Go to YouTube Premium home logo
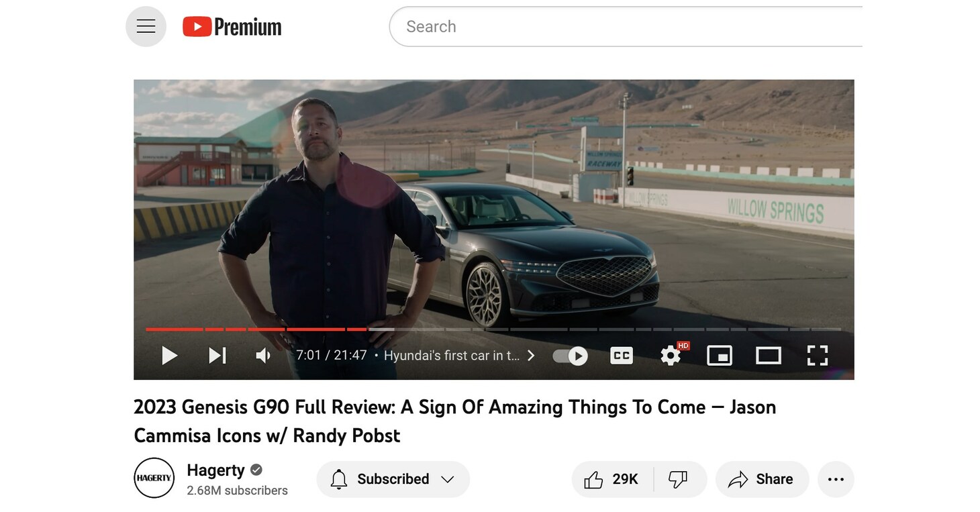Image resolution: width=980 pixels, height=512 pixels. click(x=232, y=27)
